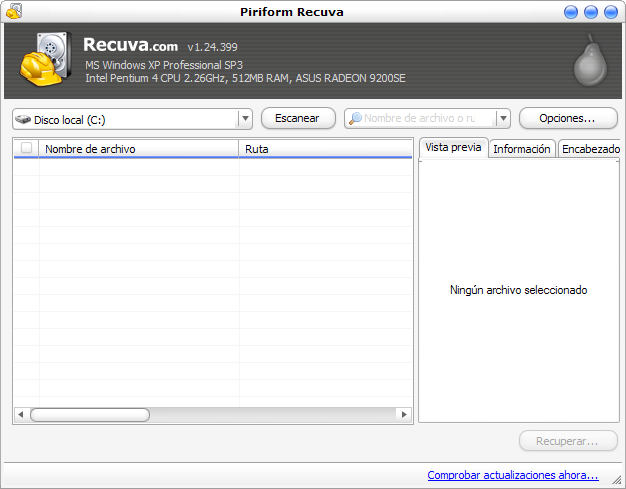Click the Piriform pear logo
The image size is (626, 489).
[589, 61]
